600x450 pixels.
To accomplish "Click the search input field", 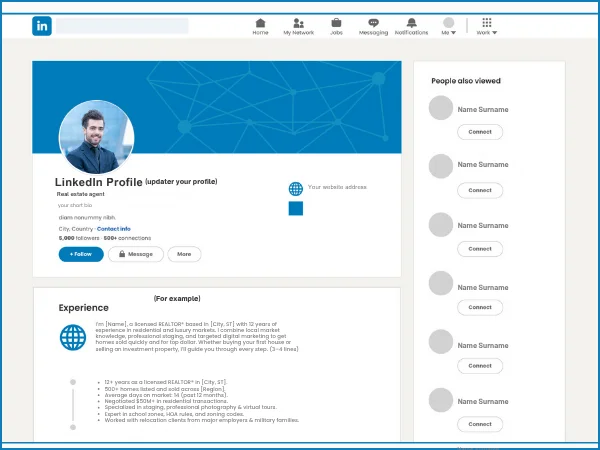I will tap(122, 26).
